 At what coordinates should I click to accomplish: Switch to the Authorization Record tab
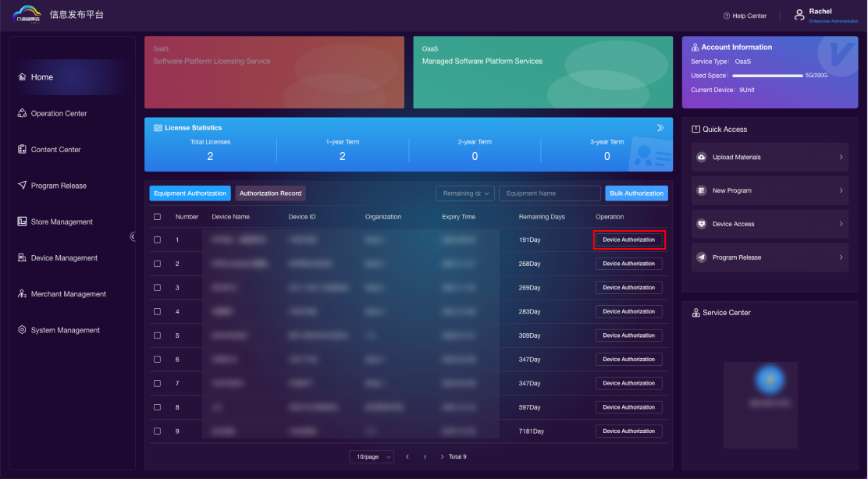coord(270,193)
